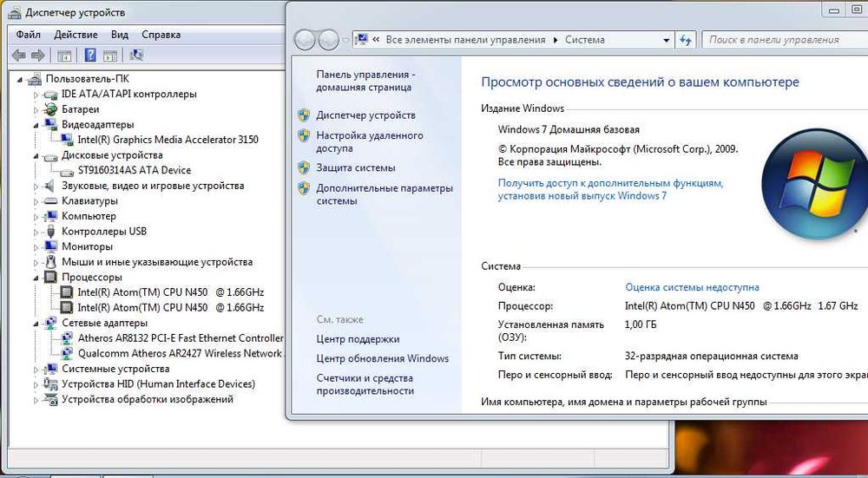Click the show/hide console tree toolbar icon
868x478 pixels.
coord(64,55)
